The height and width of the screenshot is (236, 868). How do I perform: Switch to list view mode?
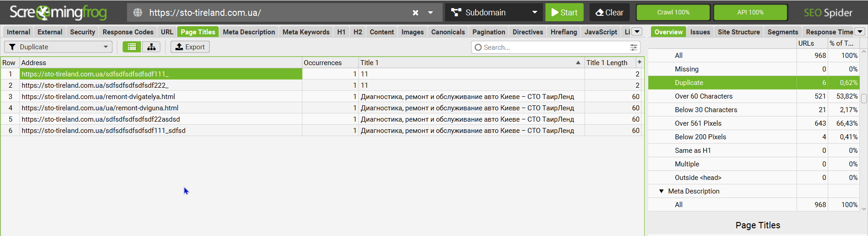pos(132,47)
